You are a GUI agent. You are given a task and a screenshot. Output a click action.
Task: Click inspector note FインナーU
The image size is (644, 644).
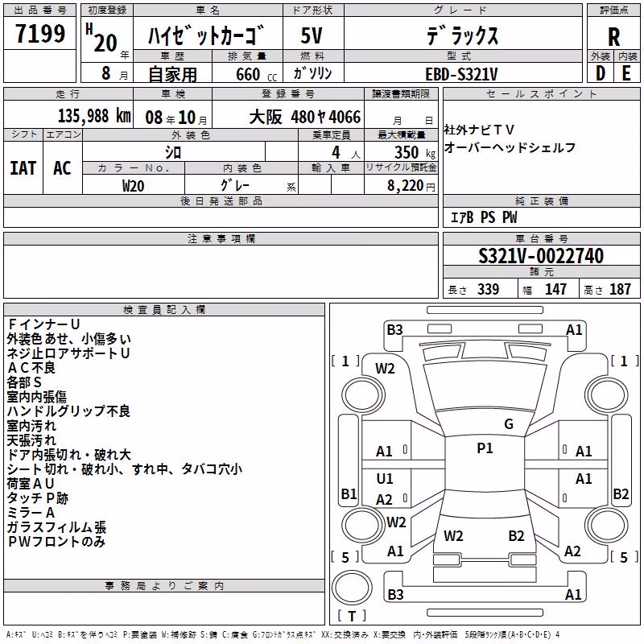point(43,324)
